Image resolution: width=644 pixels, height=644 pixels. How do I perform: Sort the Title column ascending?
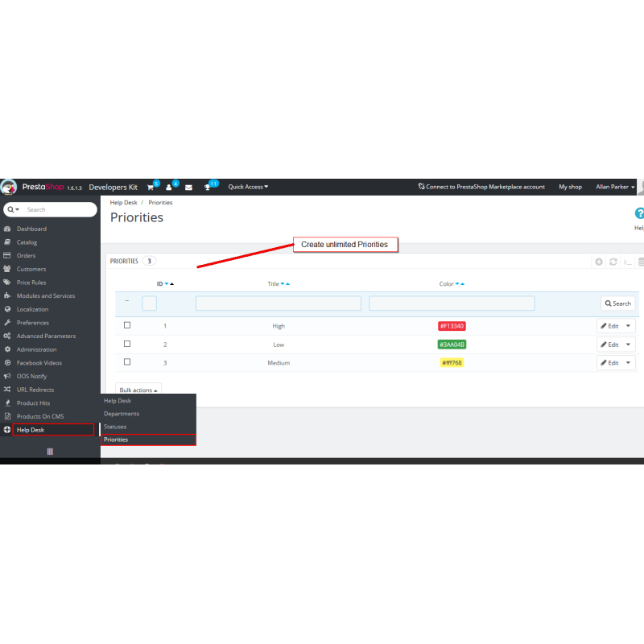pos(287,284)
